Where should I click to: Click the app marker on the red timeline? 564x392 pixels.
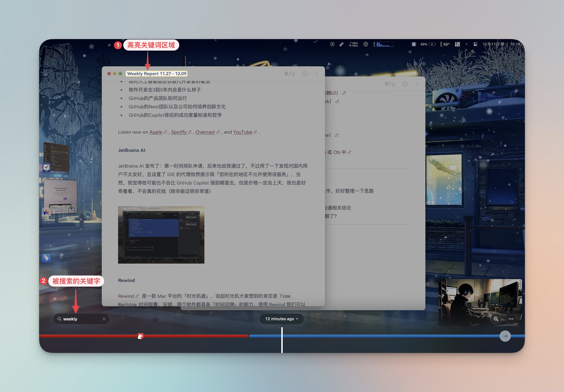pyautogui.click(x=141, y=336)
